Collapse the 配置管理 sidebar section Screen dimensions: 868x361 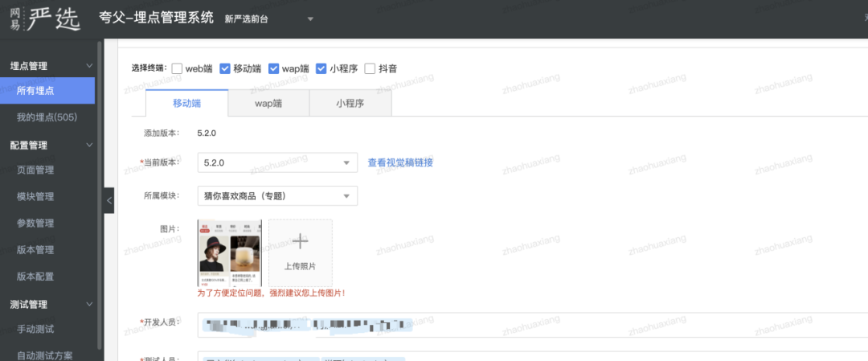point(90,145)
